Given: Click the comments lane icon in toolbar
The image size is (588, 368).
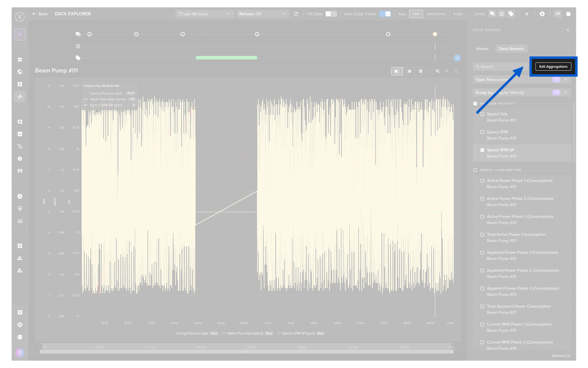Looking at the screenshot, I should pyautogui.click(x=492, y=14).
